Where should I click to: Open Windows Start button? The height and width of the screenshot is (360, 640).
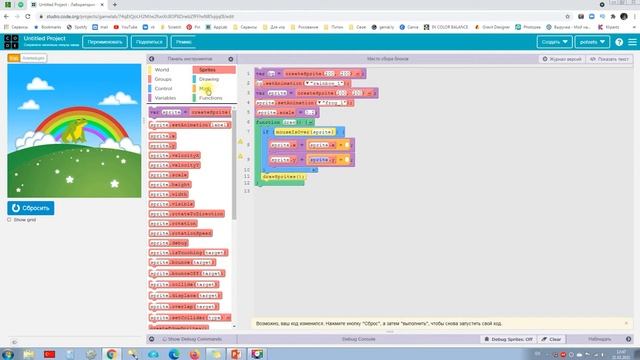coord(8,354)
